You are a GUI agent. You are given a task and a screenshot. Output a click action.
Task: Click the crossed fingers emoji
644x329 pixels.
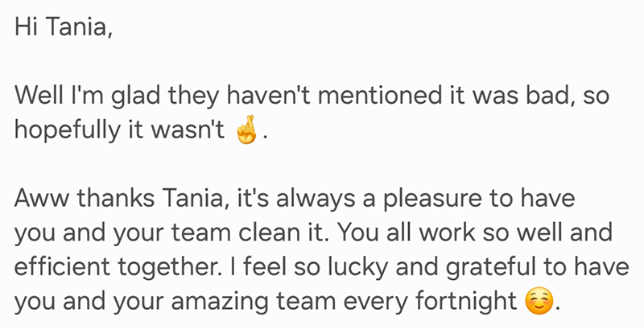coord(246,130)
